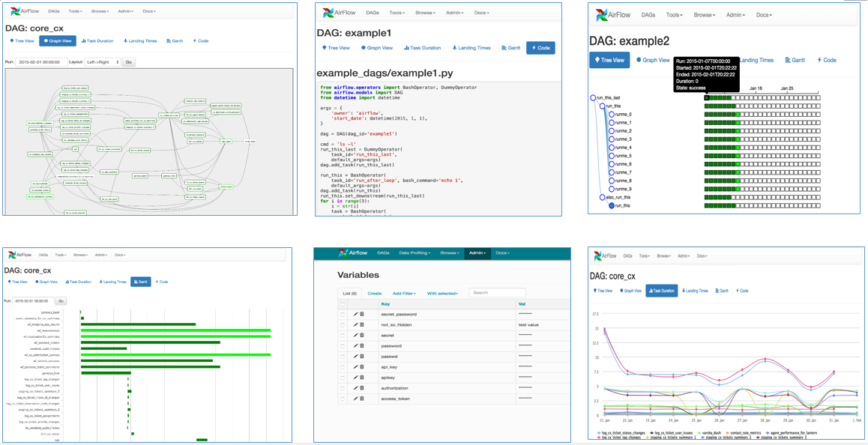Click Search field in Variables panel
Viewport: 868px width, 445px height.
pyautogui.click(x=497, y=293)
